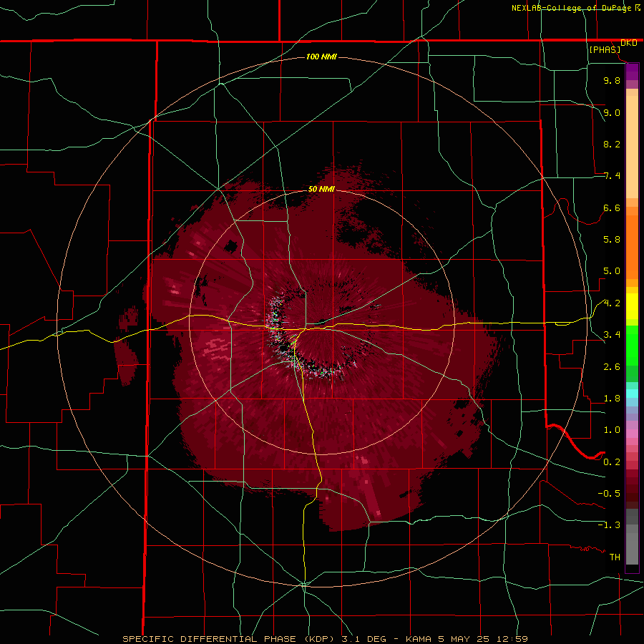
Task: Click the 6.6 value on the color scale
Action: click(612, 208)
